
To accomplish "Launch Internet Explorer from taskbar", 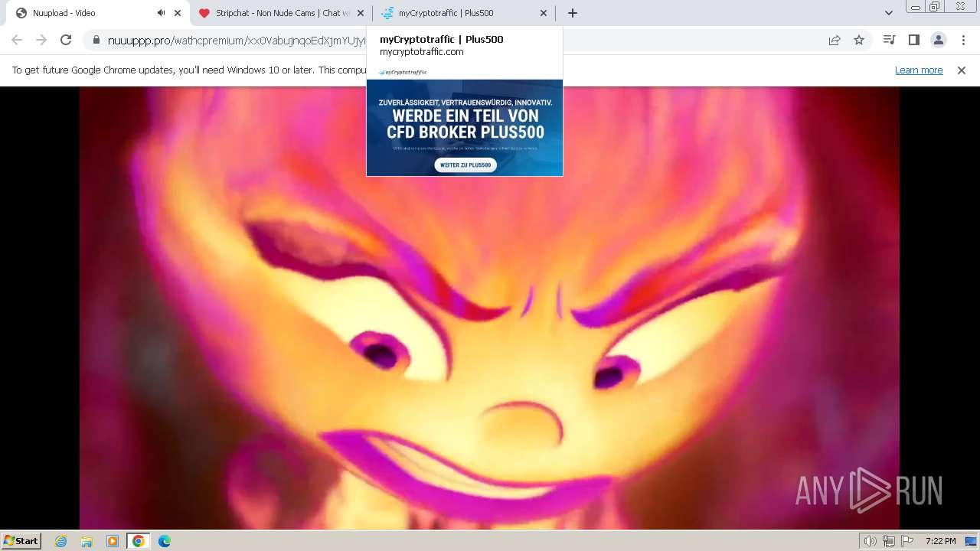I will pyautogui.click(x=61, y=541).
